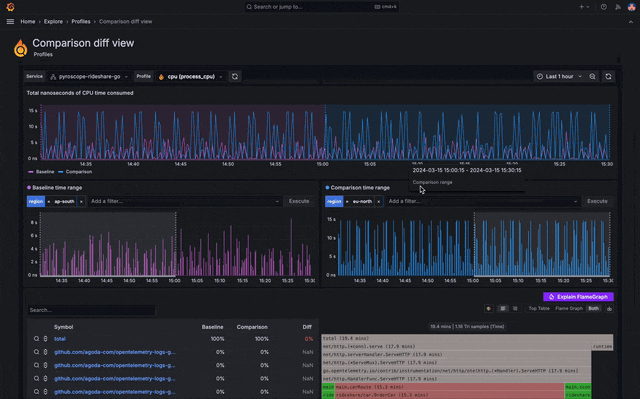Open the Last 1 hour time picker

tap(559, 77)
